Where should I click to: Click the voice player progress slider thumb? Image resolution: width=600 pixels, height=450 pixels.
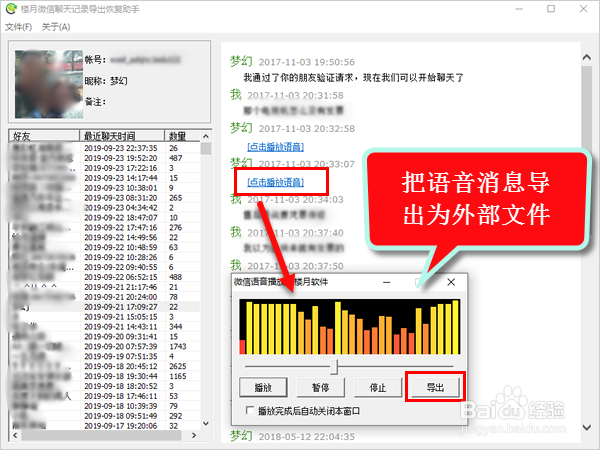(334, 367)
